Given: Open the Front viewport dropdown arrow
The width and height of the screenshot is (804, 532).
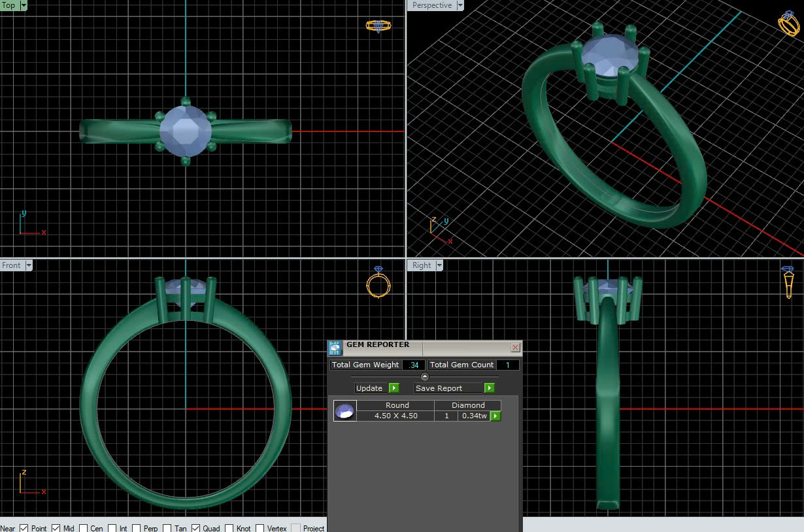Looking at the screenshot, I should point(29,265).
